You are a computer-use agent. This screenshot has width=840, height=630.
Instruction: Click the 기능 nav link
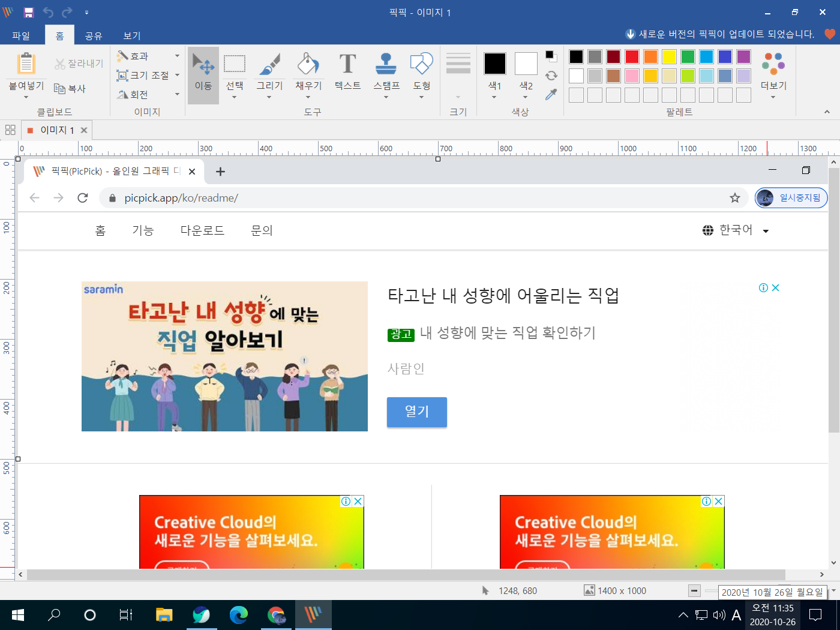click(x=143, y=230)
